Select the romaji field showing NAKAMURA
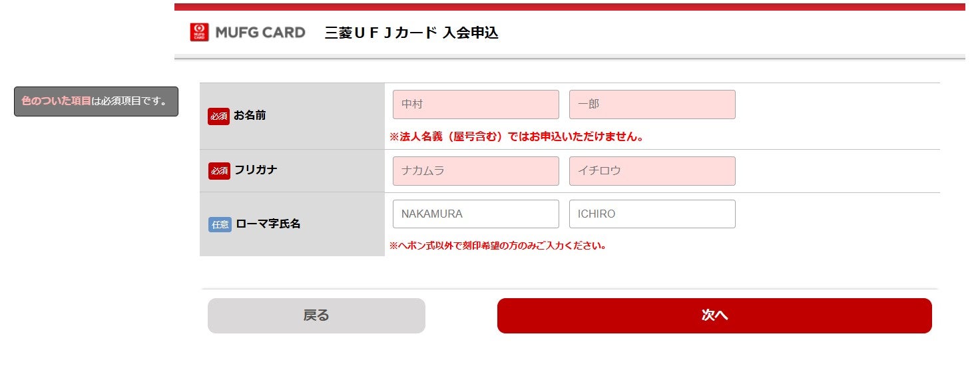This screenshot has height=388, width=980. (x=475, y=214)
